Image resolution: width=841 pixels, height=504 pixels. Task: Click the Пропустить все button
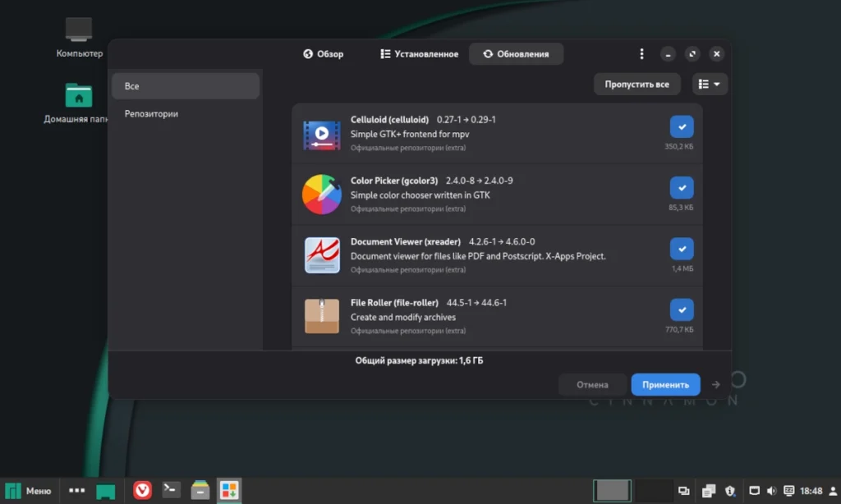click(636, 85)
